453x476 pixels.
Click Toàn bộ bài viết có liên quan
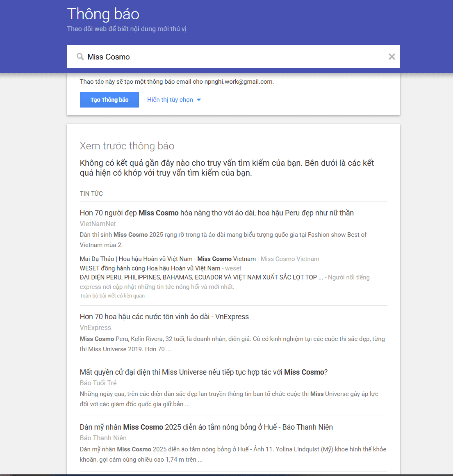[x=112, y=296]
